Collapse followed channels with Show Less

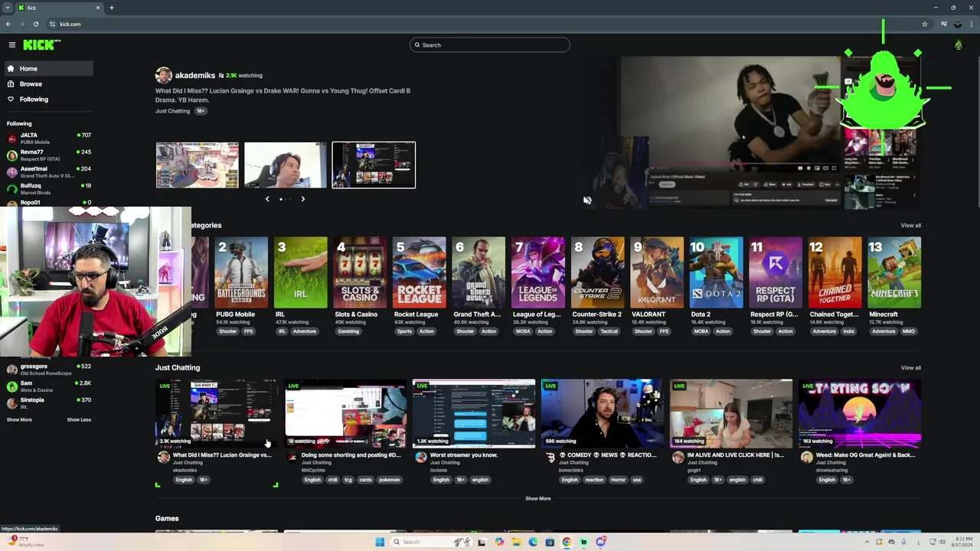(x=79, y=419)
